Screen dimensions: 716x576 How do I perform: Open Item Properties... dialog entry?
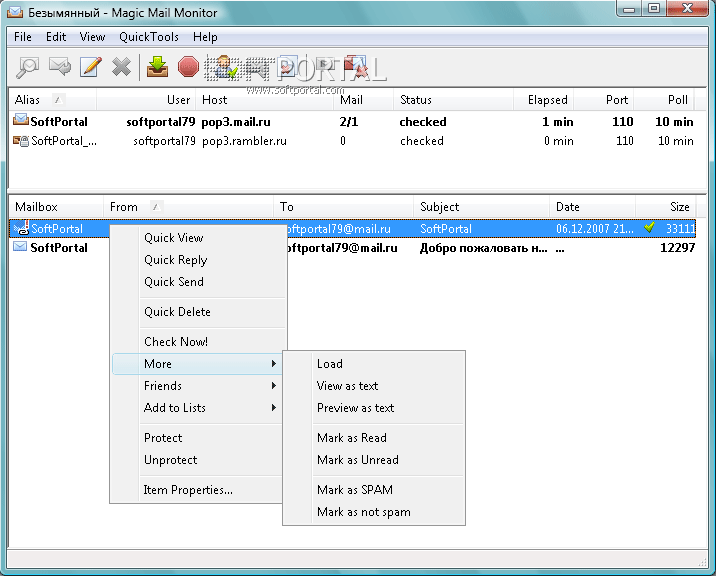click(x=188, y=490)
